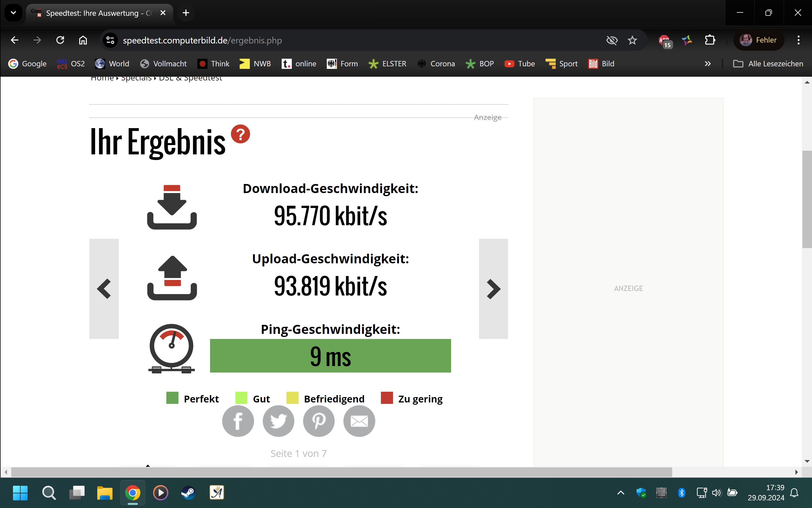Click the browser back arrow
This screenshot has height=508, width=812.
coord(14,40)
